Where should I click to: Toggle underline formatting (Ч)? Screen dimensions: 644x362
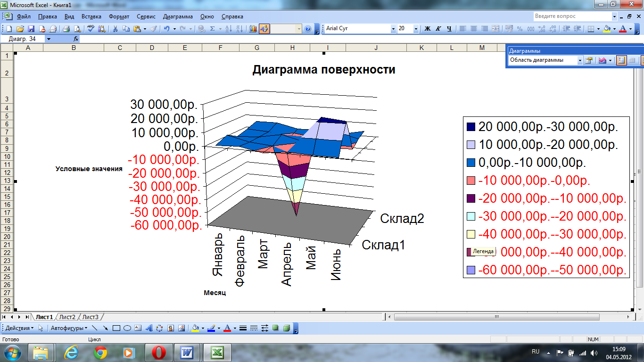point(449,29)
